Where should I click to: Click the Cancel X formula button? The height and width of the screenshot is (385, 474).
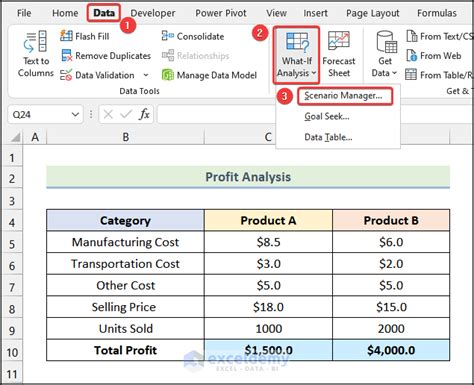(108, 115)
